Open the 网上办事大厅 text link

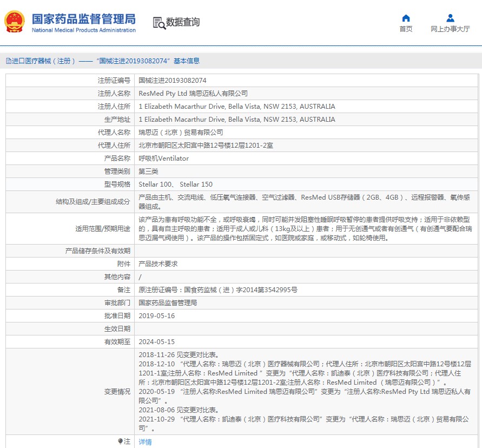pos(450,29)
